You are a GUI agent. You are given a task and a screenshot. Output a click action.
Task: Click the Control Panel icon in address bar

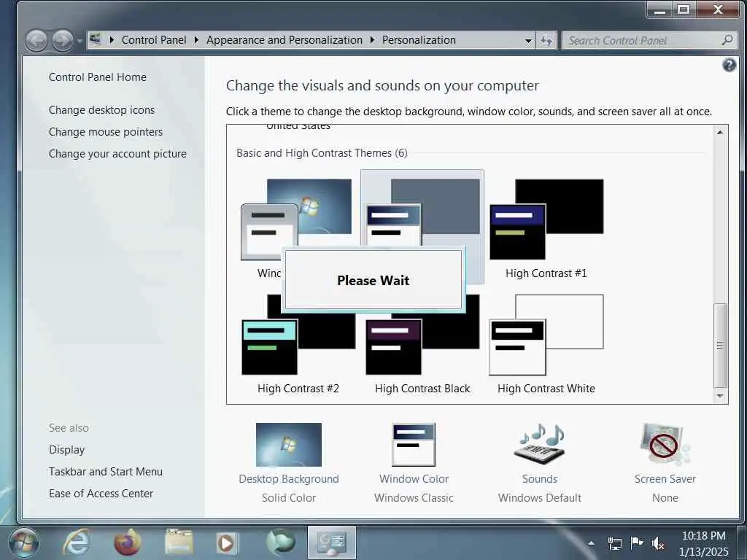point(96,39)
